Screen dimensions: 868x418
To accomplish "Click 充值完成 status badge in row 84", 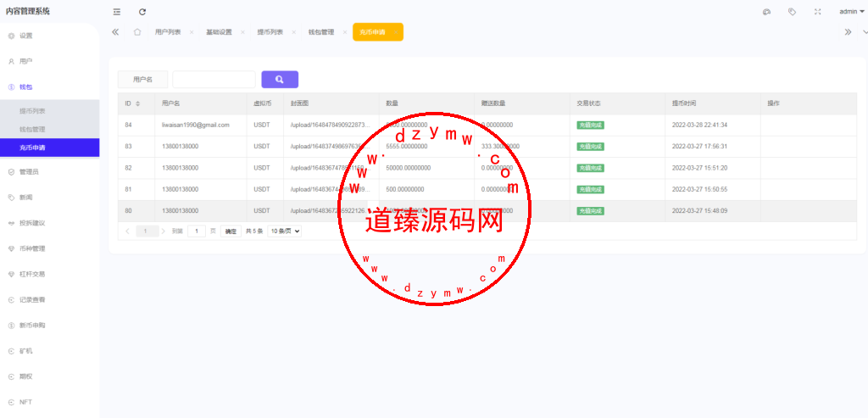I will (590, 125).
